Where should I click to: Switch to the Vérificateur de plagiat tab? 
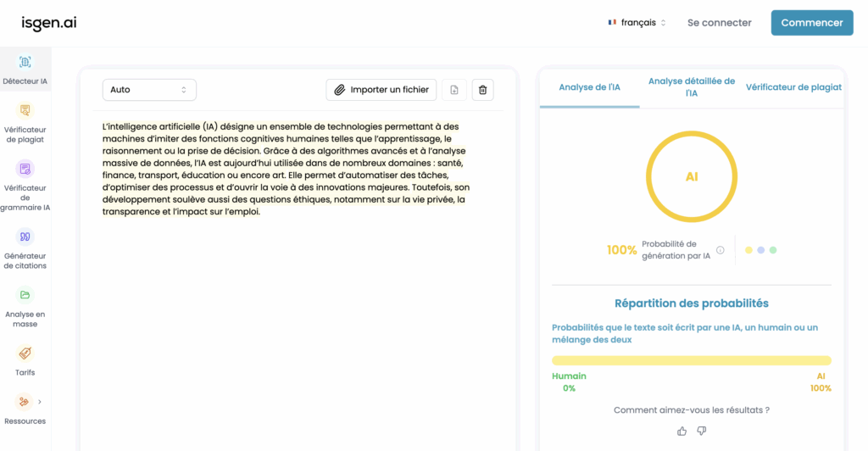(x=793, y=87)
